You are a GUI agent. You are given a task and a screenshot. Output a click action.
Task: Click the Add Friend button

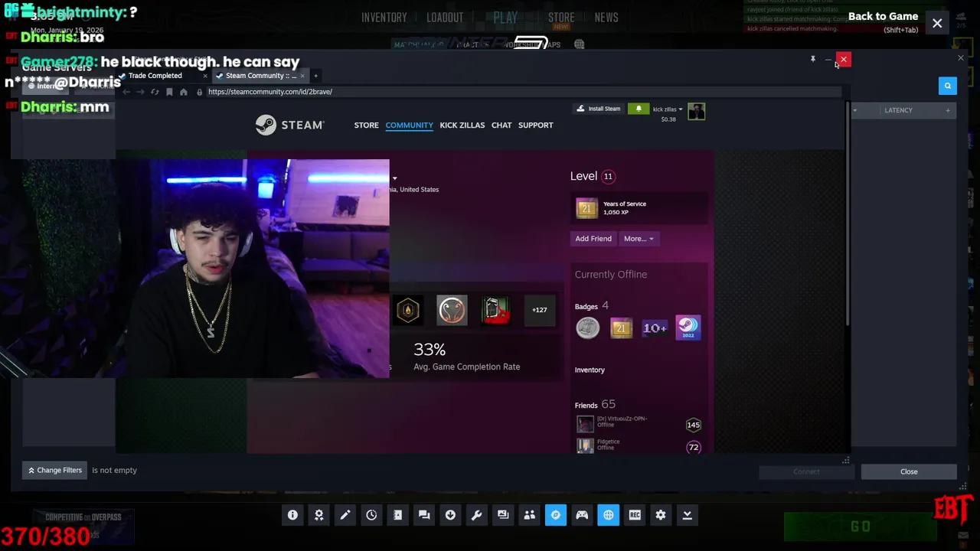593,239
